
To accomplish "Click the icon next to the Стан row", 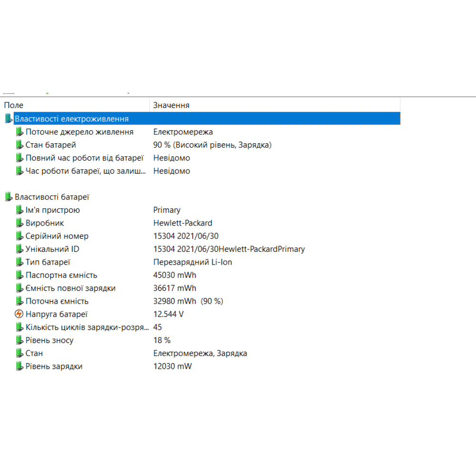I will tap(20, 353).
